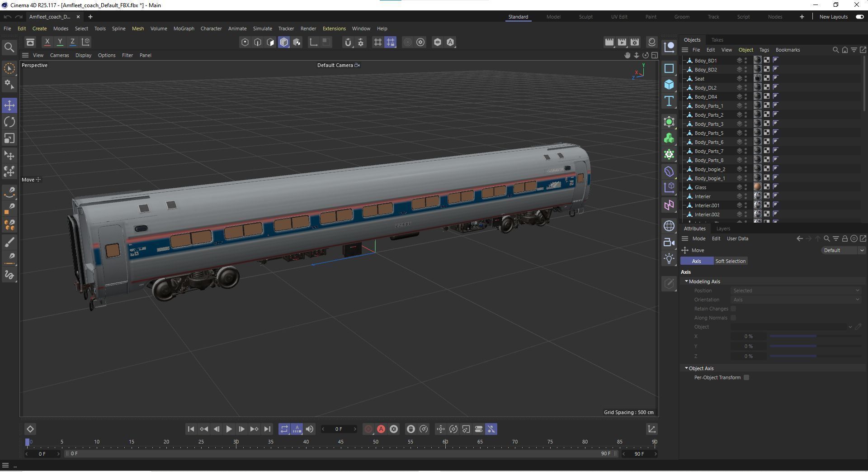Click the Render View clapperboard icon
Screen dimensions: 868x472
click(x=609, y=42)
